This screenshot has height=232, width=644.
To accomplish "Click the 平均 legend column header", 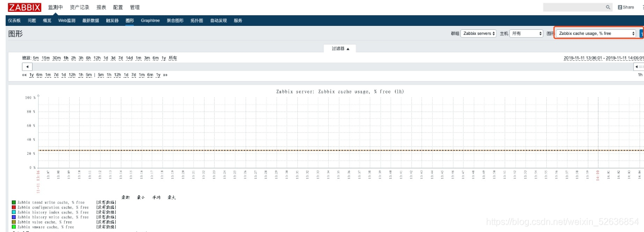I will click(156, 198).
